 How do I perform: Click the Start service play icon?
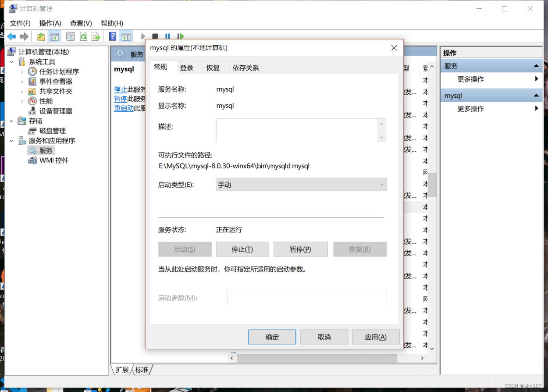pos(143,36)
